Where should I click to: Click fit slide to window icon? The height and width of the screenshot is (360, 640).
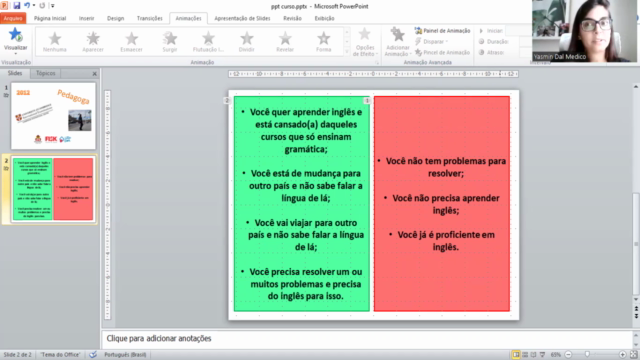pos(634,355)
